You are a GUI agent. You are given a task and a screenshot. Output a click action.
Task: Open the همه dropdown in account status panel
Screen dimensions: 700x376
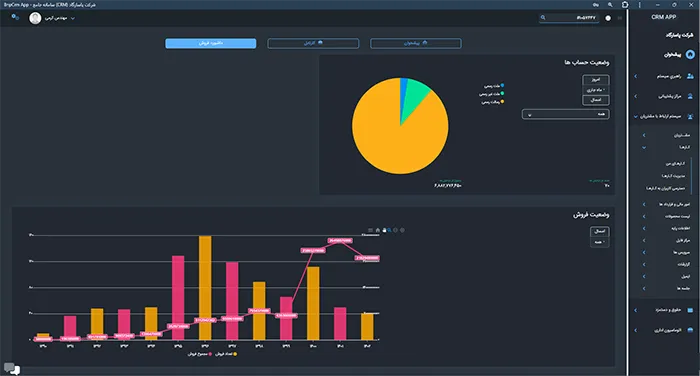point(566,114)
